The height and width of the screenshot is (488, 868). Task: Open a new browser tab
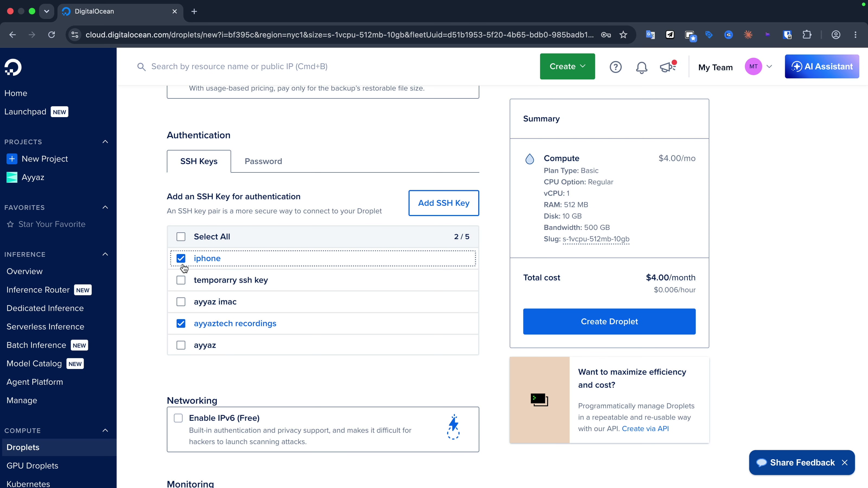194,11
